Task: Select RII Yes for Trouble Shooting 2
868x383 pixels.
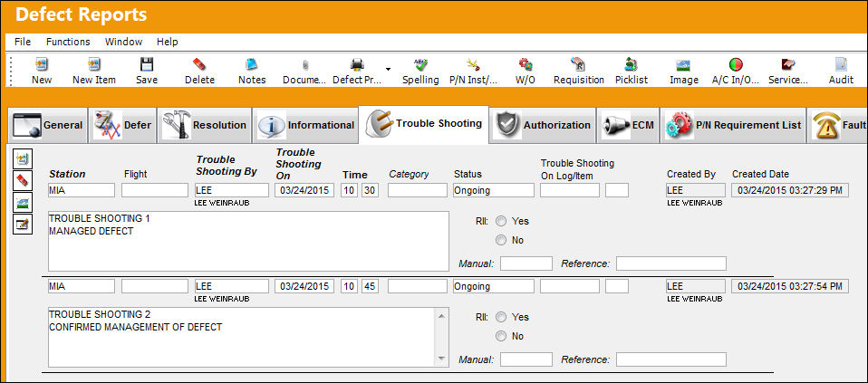Action: pos(501,317)
